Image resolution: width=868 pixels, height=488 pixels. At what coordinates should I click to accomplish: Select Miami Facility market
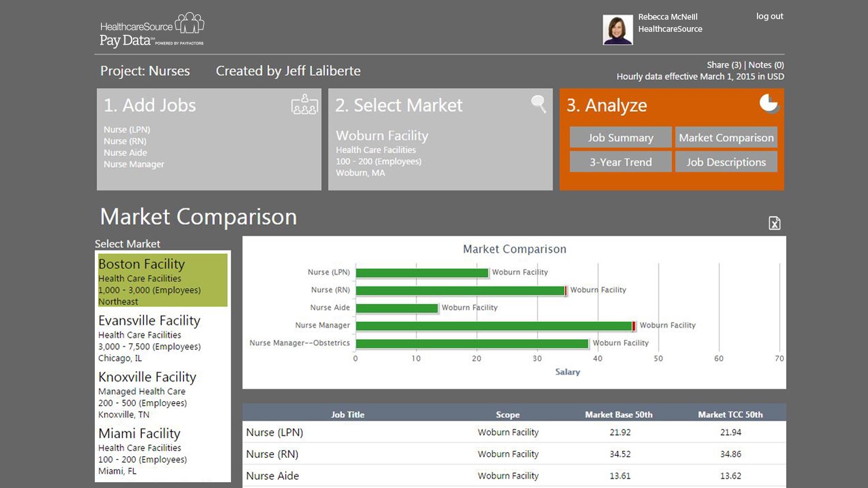click(x=163, y=452)
